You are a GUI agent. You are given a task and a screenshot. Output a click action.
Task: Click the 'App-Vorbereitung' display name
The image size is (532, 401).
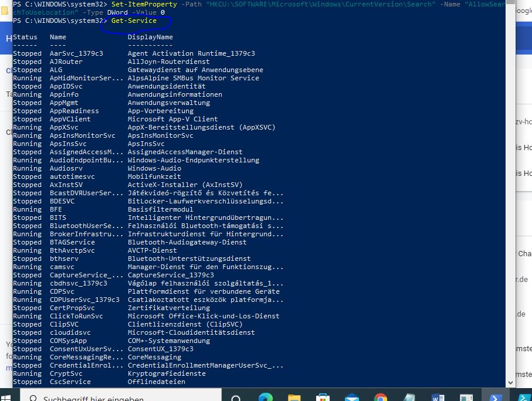click(161, 111)
